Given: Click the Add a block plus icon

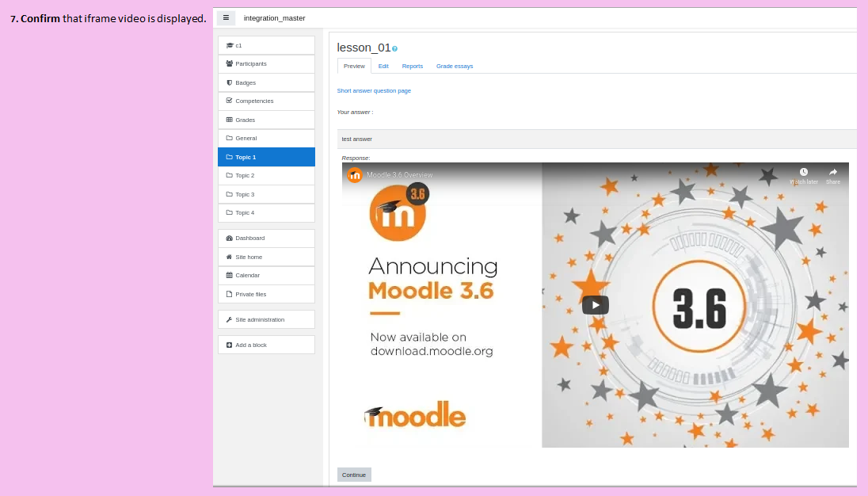Looking at the screenshot, I should 229,345.
